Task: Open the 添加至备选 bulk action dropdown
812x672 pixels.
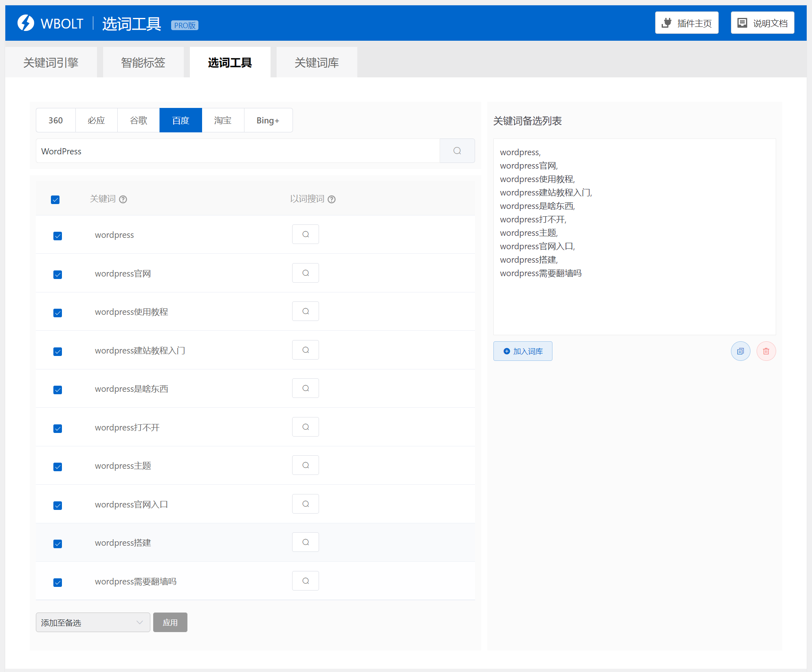Action: tap(93, 622)
